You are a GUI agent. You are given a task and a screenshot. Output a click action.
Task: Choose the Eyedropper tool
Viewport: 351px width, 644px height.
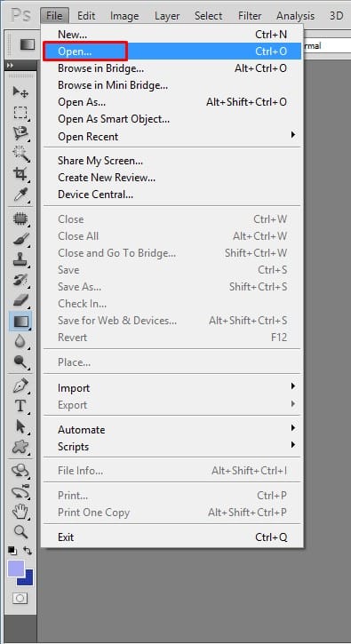point(20,195)
